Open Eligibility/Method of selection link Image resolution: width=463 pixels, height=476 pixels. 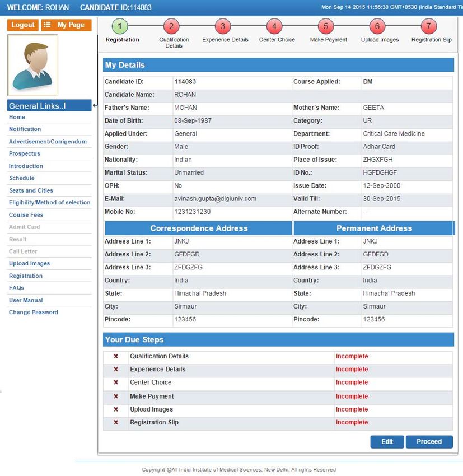point(49,203)
